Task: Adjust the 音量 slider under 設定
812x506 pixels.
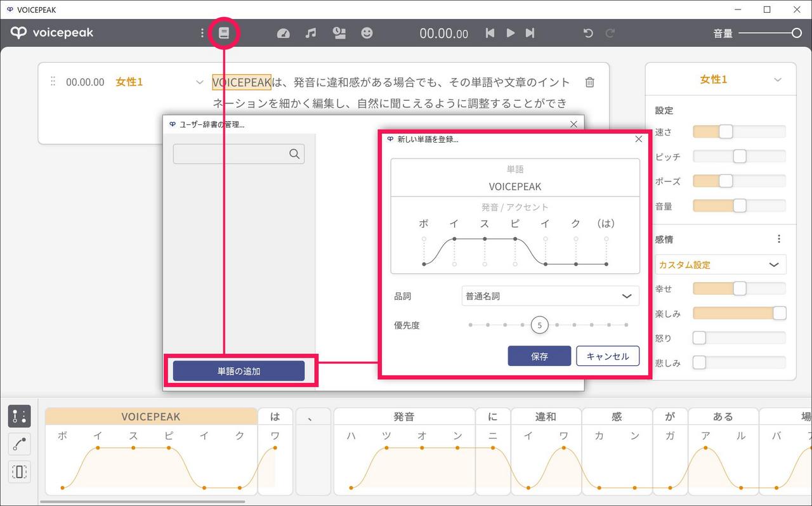Action: pyautogui.click(x=739, y=205)
